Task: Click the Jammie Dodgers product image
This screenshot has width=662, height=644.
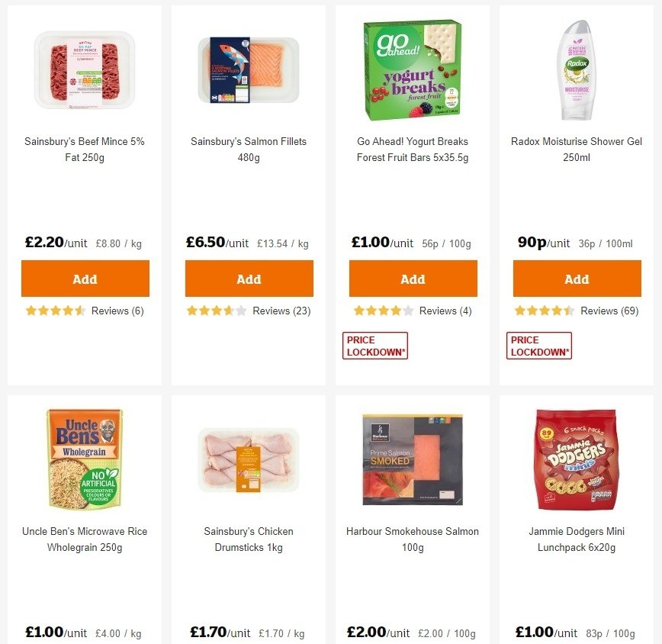Action: [x=577, y=459]
